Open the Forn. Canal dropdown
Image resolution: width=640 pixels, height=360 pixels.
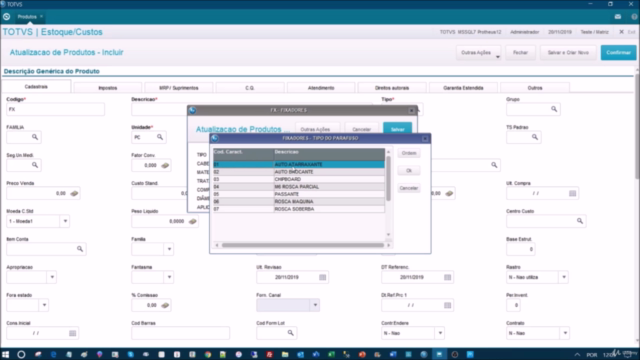click(x=315, y=305)
